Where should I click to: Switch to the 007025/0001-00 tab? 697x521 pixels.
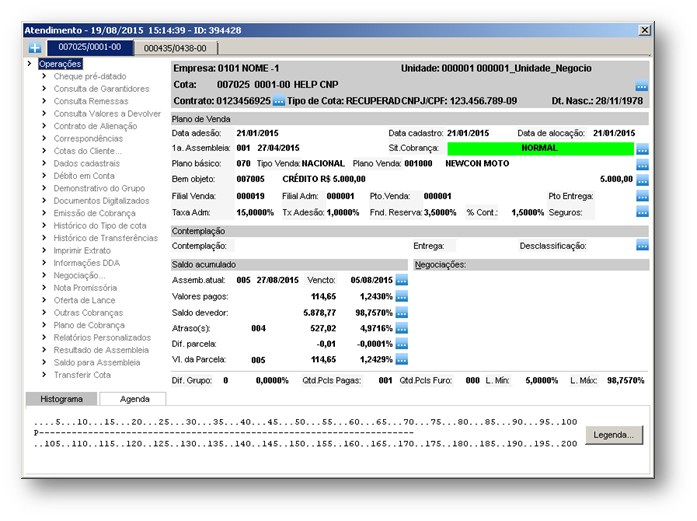click(x=90, y=47)
